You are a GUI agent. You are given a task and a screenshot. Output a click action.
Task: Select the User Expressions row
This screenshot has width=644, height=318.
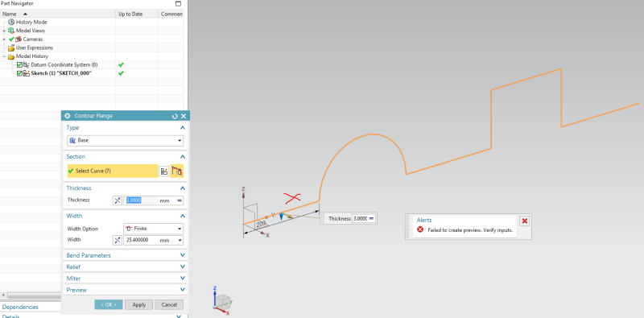[35, 48]
